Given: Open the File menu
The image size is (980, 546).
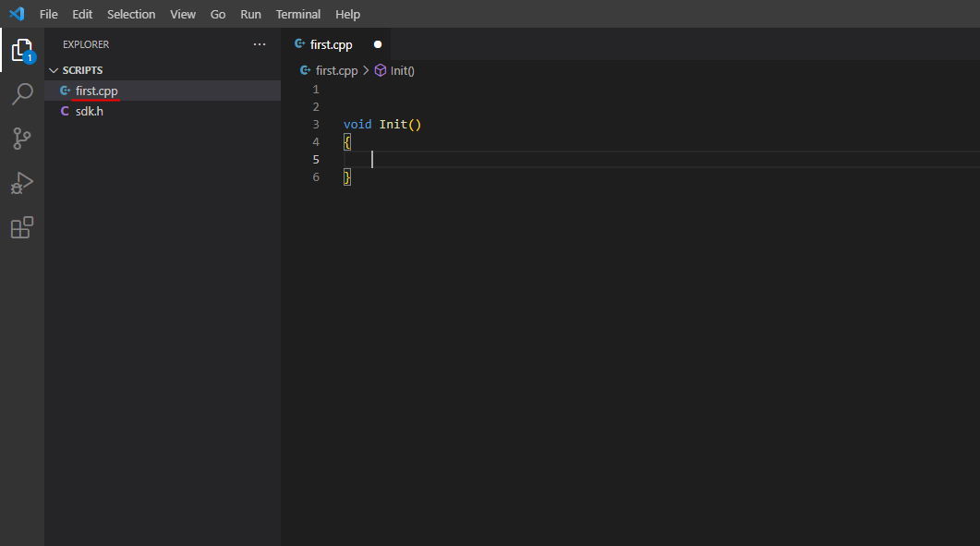Looking at the screenshot, I should click(48, 14).
